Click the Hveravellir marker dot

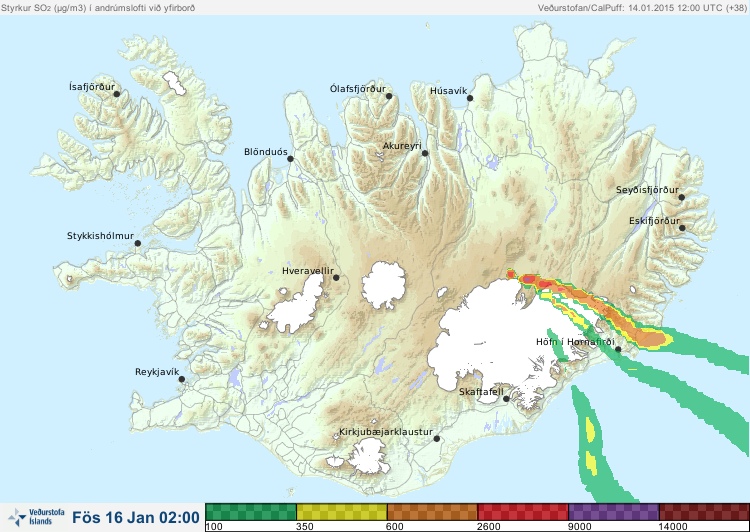coord(336,277)
